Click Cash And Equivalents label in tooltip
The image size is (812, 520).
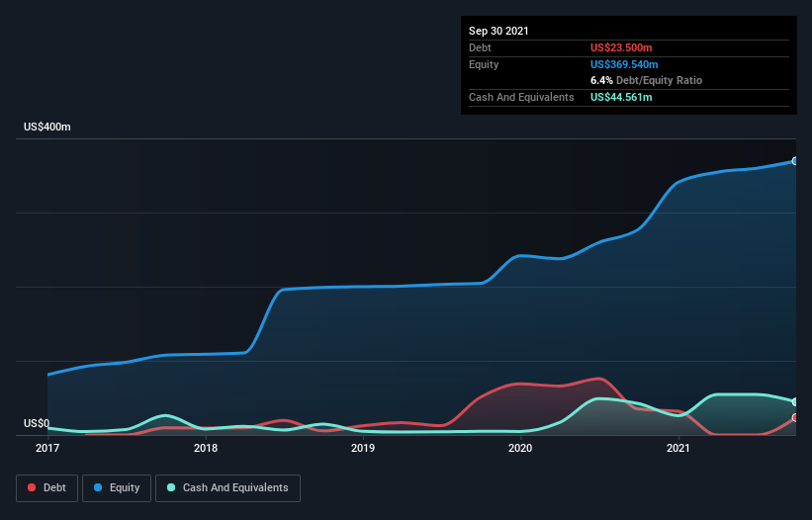pyautogui.click(x=521, y=97)
